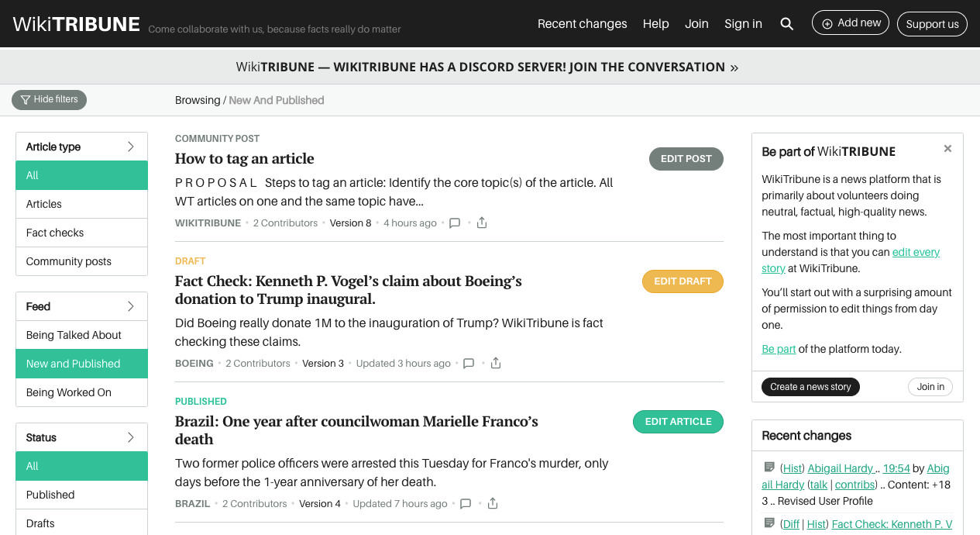Collapse the Article type filter section
The height and width of the screenshot is (535, 980).
[x=130, y=147]
